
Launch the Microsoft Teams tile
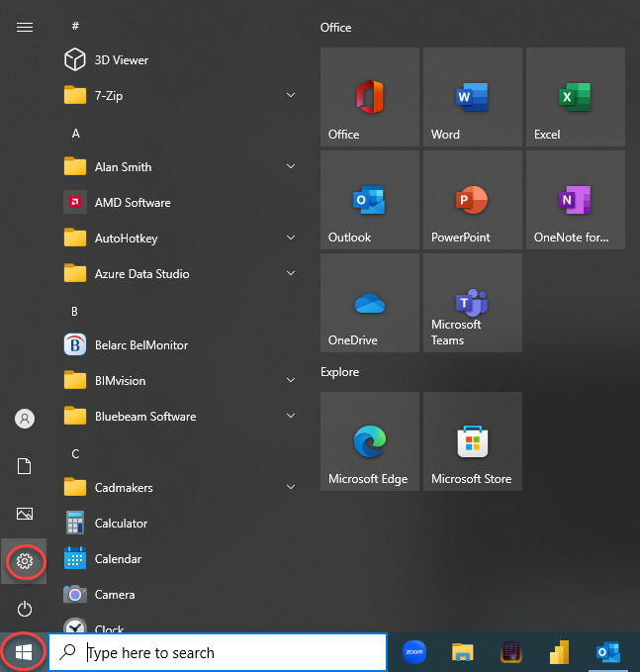click(x=473, y=303)
